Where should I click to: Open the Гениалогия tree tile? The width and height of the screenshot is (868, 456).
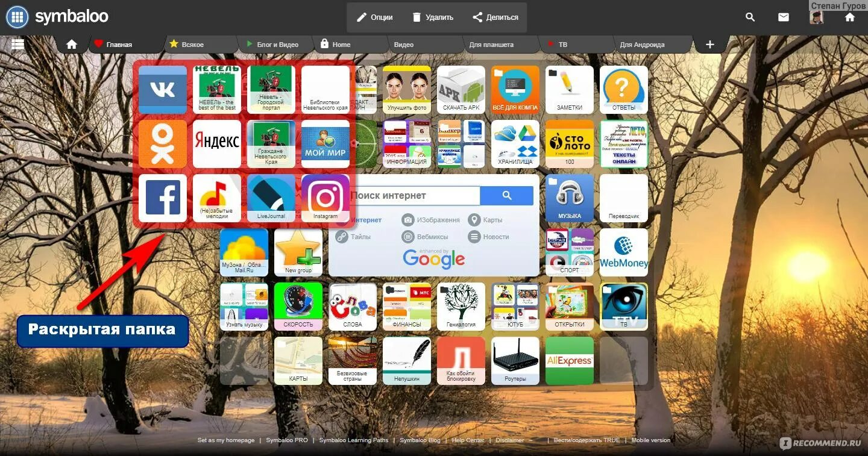point(461,307)
